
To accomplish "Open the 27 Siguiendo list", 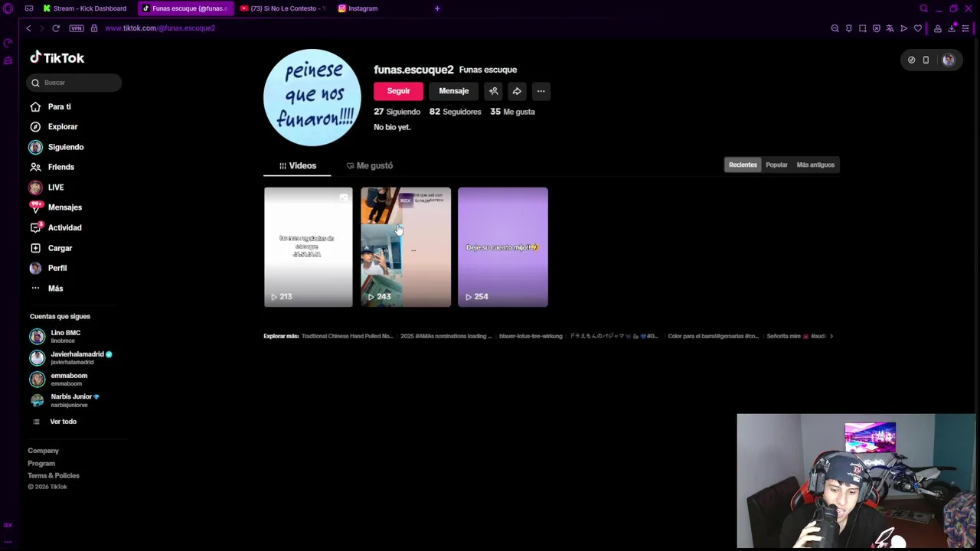I will click(x=397, y=112).
